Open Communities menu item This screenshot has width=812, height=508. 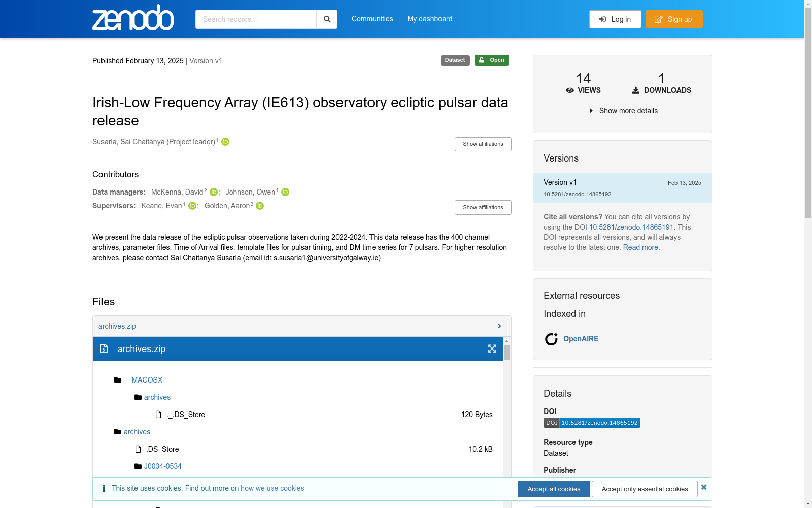pos(373,19)
